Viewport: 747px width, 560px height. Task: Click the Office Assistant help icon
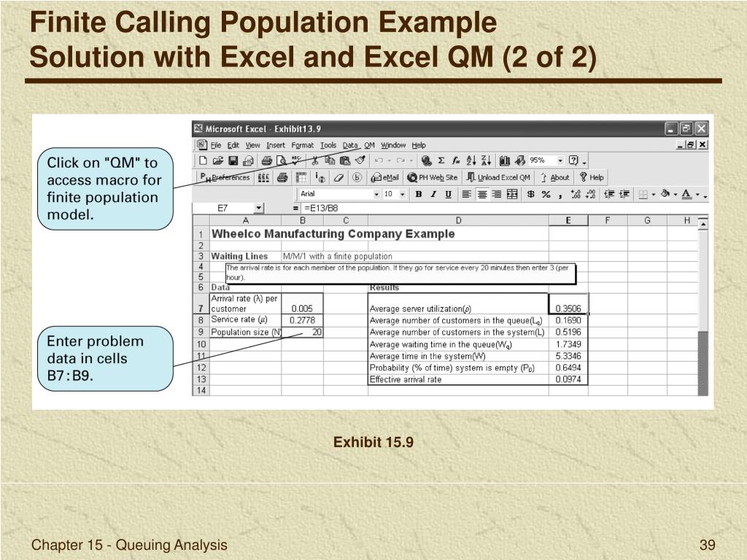(573, 160)
